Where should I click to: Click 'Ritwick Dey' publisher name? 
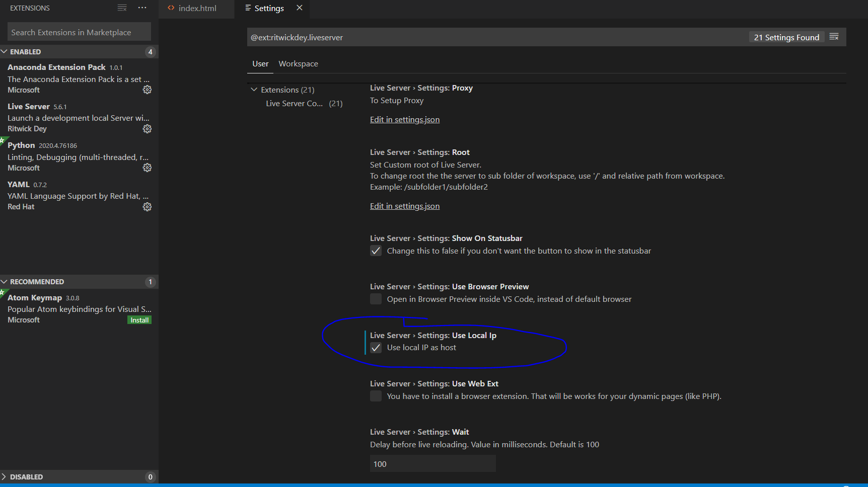coord(27,129)
